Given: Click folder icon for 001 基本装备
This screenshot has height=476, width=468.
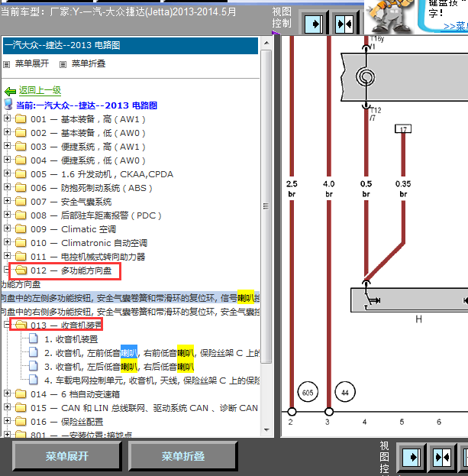Looking at the screenshot, I should click(21, 118).
